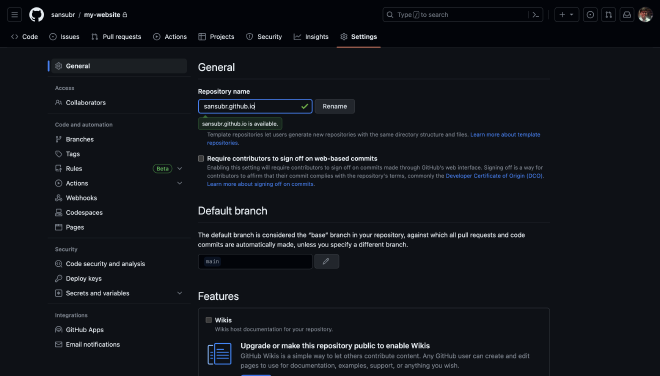Open the user profile avatar menu
This screenshot has height=376, width=660.
point(645,15)
